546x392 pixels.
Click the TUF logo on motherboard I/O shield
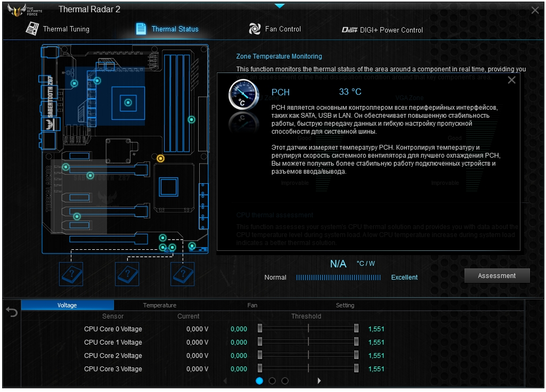tap(51, 124)
